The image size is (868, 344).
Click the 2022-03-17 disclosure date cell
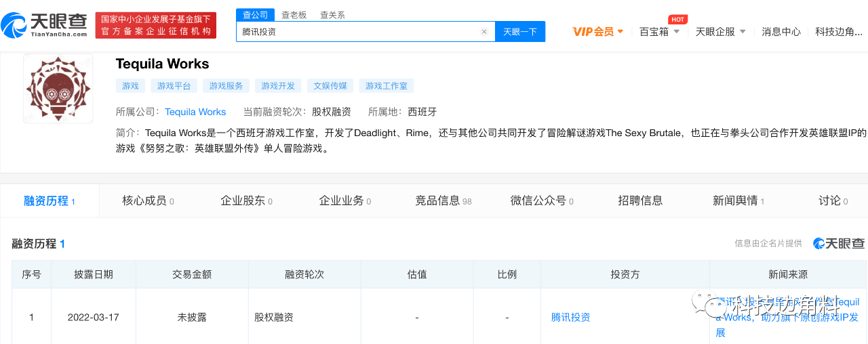click(94, 317)
